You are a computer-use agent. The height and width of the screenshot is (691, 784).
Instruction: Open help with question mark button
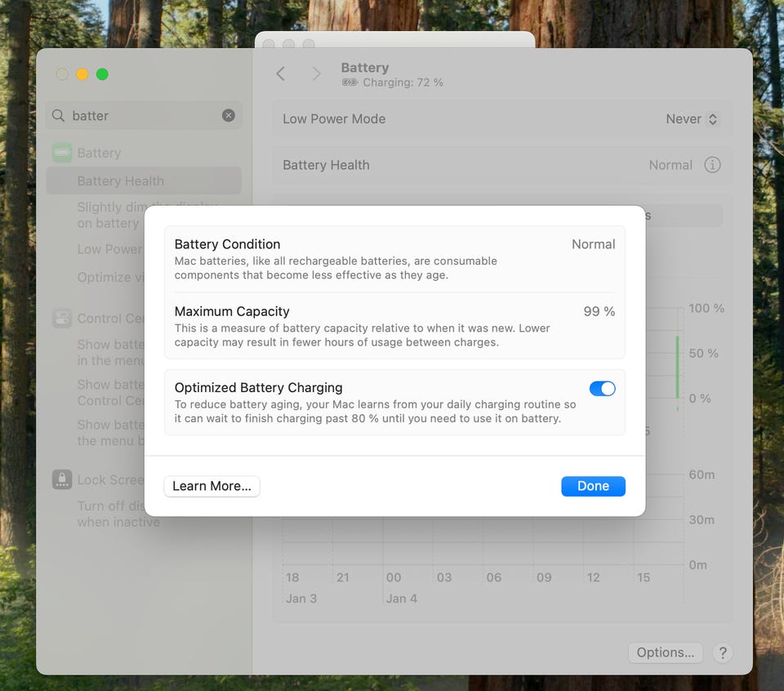point(723,653)
